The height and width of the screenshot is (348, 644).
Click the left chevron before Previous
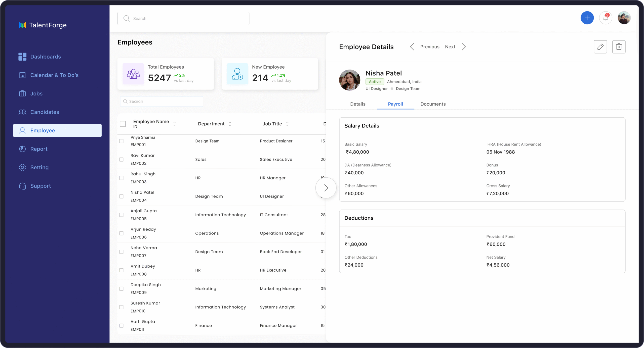tap(412, 47)
